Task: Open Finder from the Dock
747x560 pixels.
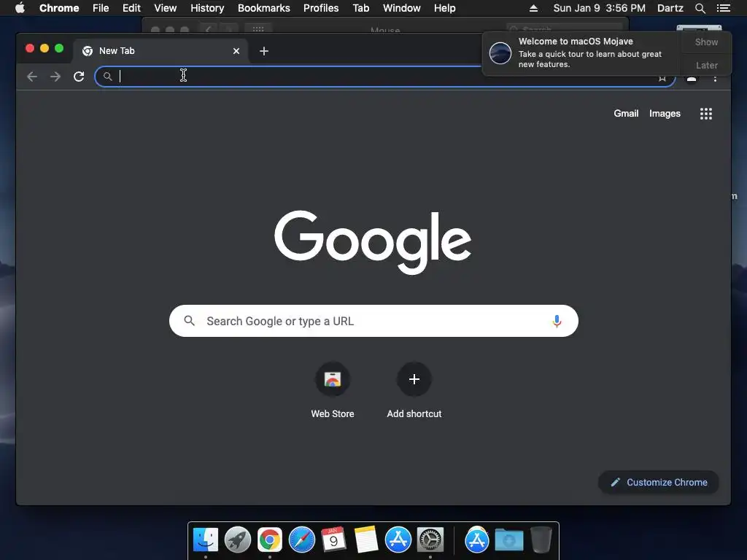Action: point(206,540)
